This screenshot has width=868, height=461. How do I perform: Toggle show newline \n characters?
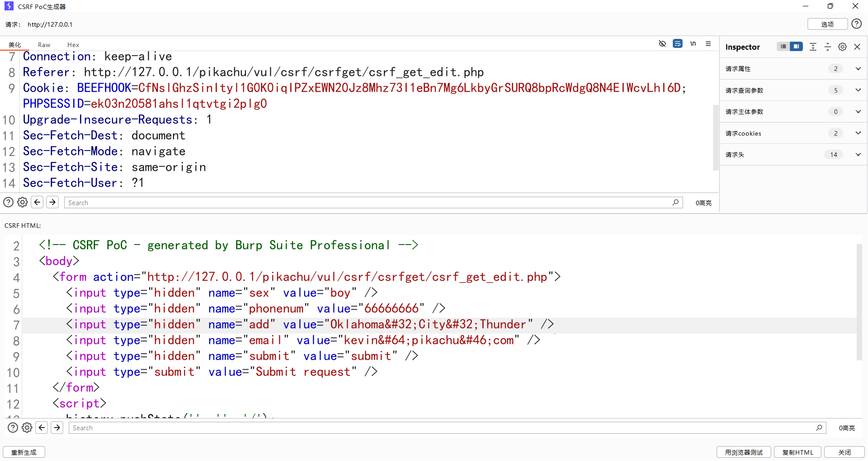pyautogui.click(x=693, y=43)
